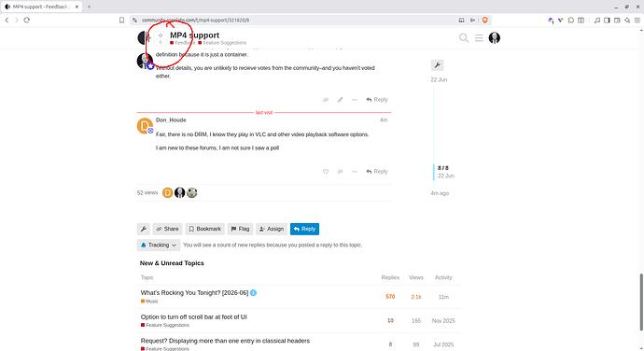Image resolution: width=644 pixels, height=351 pixels.
Task: Select the MP4 support browser tab
Action: (41, 7)
